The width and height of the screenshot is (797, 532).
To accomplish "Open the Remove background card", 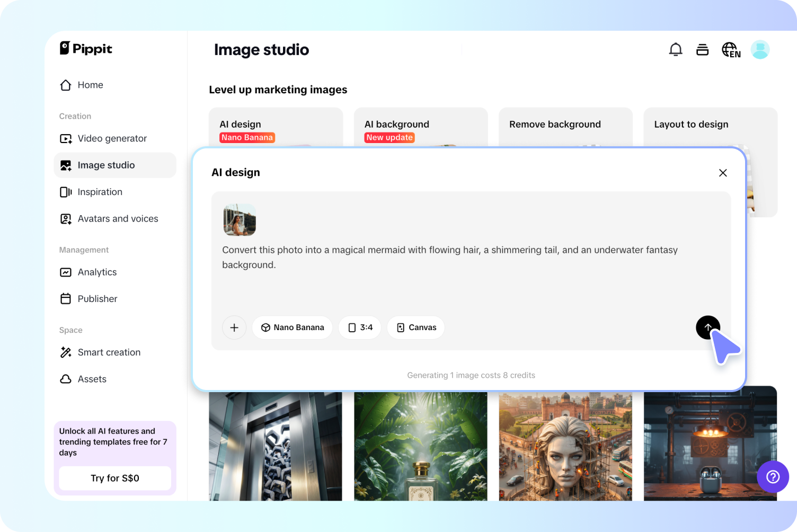I will tap(565, 127).
